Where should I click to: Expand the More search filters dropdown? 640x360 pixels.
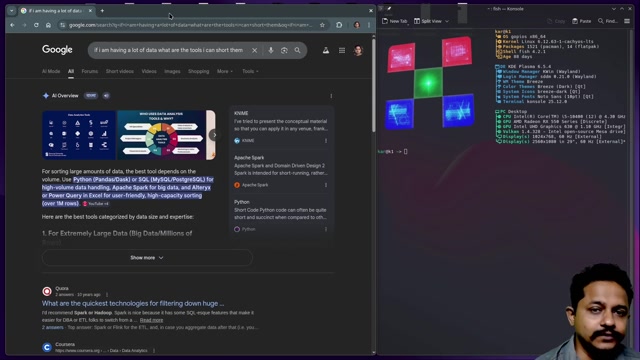225,71
